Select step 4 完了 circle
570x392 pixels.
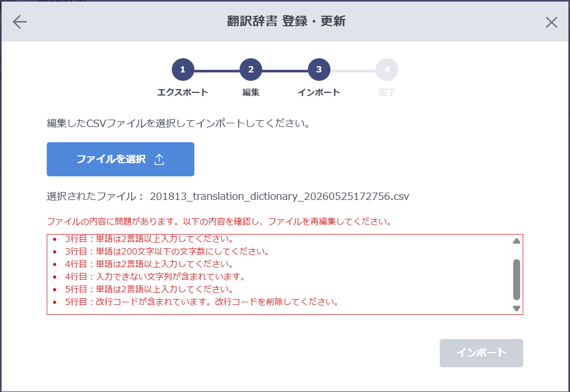point(387,69)
